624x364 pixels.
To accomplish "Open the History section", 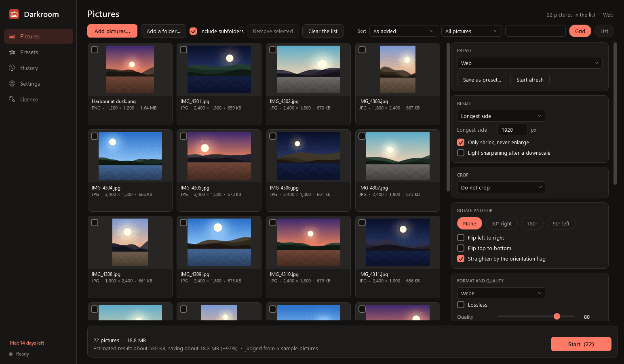I will click(x=38, y=68).
